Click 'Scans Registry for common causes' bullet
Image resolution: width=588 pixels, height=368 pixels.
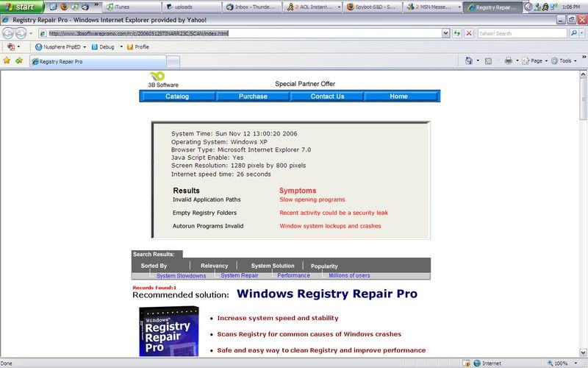pyautogui.click(x=309, y=334)
